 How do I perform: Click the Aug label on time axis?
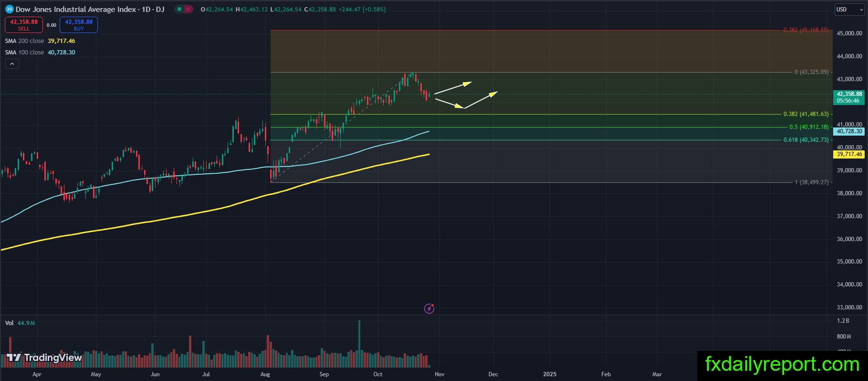[266, 374]
